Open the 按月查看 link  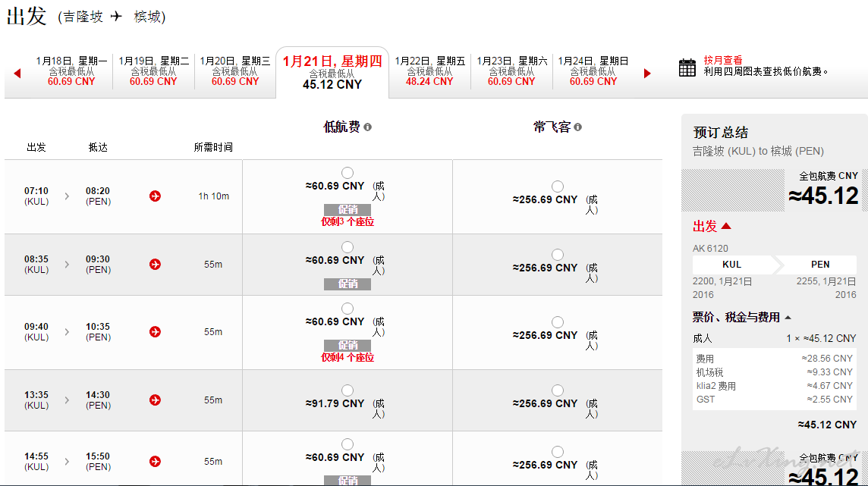click(723, 60)
